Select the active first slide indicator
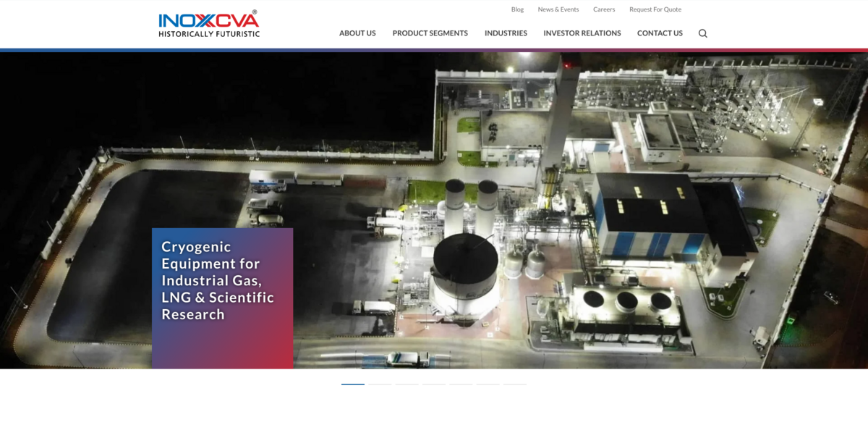This screenshot has height=425, width=868. coord(353,384)
